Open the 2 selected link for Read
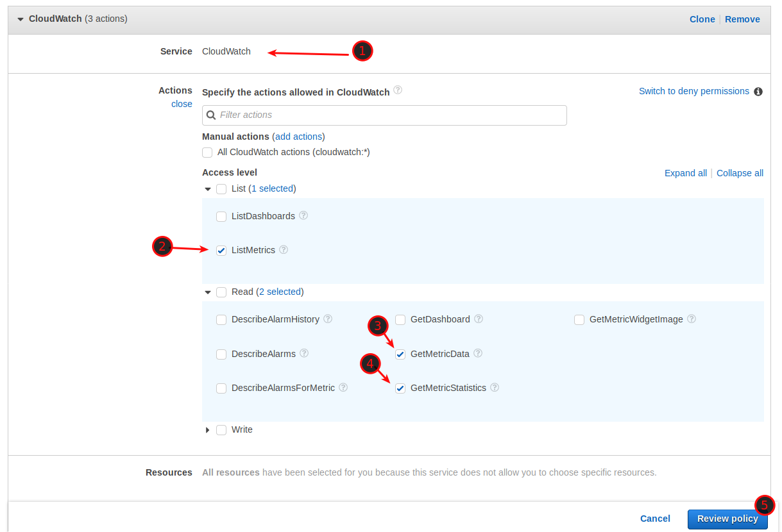The image size is (782, 532). [280, 292]
